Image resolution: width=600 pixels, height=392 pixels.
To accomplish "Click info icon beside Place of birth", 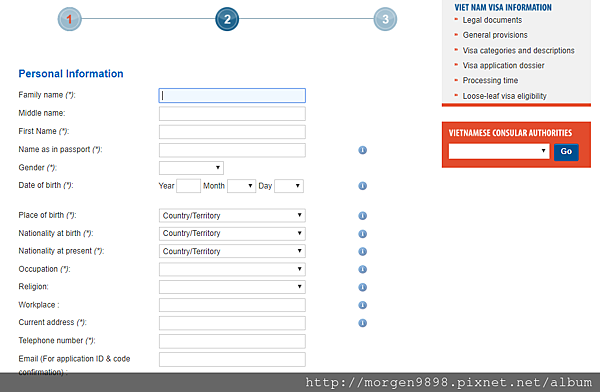I will (x=362, y=216).
